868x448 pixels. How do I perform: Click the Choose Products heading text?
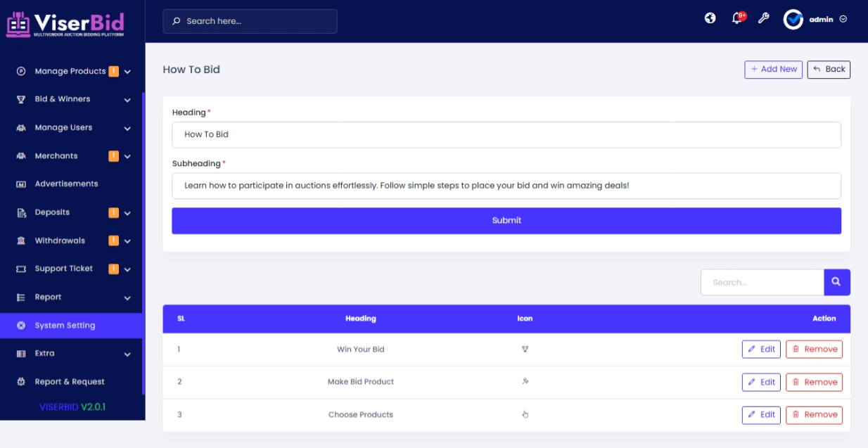click(361, 414)
